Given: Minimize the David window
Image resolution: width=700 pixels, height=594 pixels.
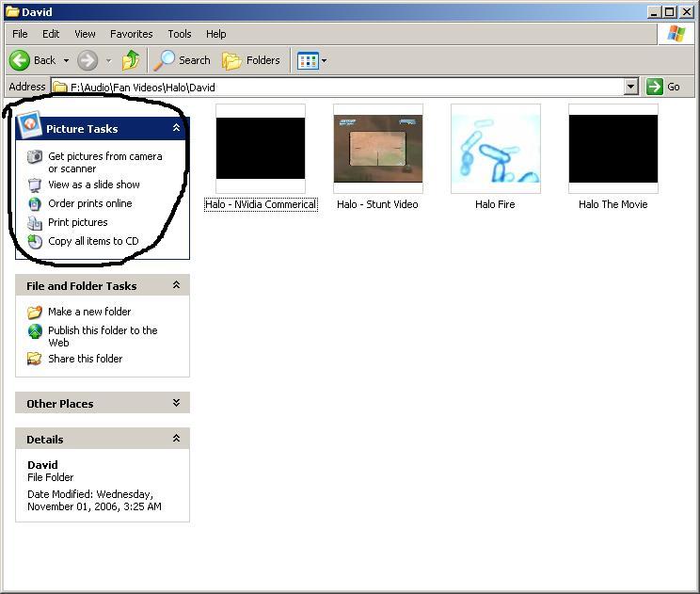Looking at the screenshot, I should 654,12.
